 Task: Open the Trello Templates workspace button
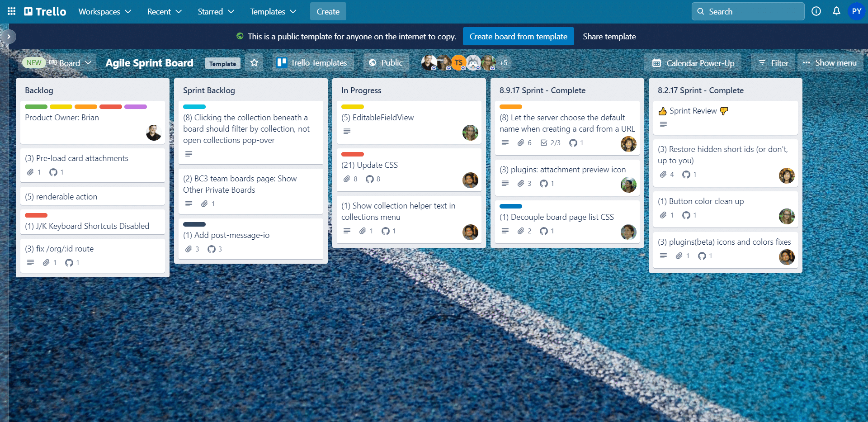(x=313, y=63)
